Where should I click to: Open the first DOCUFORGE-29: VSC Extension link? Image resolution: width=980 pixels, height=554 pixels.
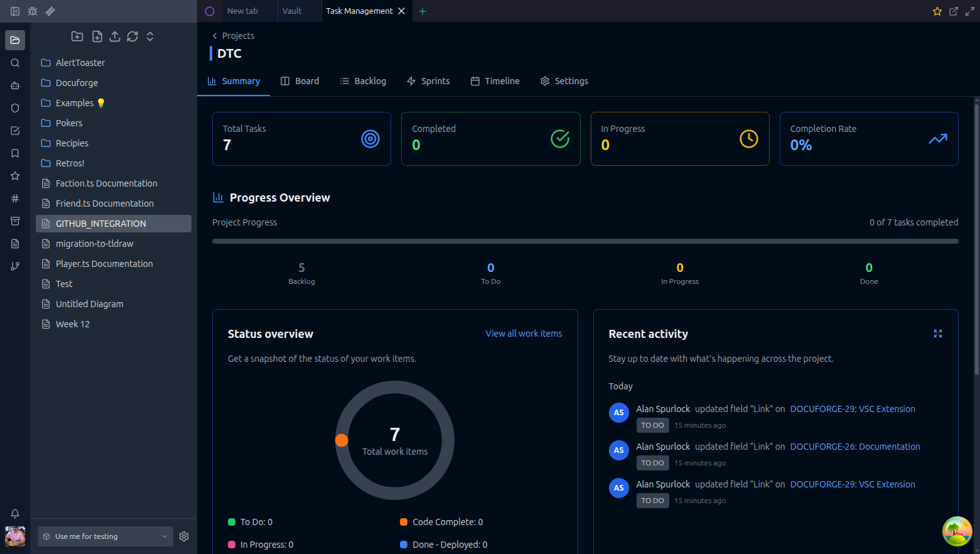[x=853, y=409]
